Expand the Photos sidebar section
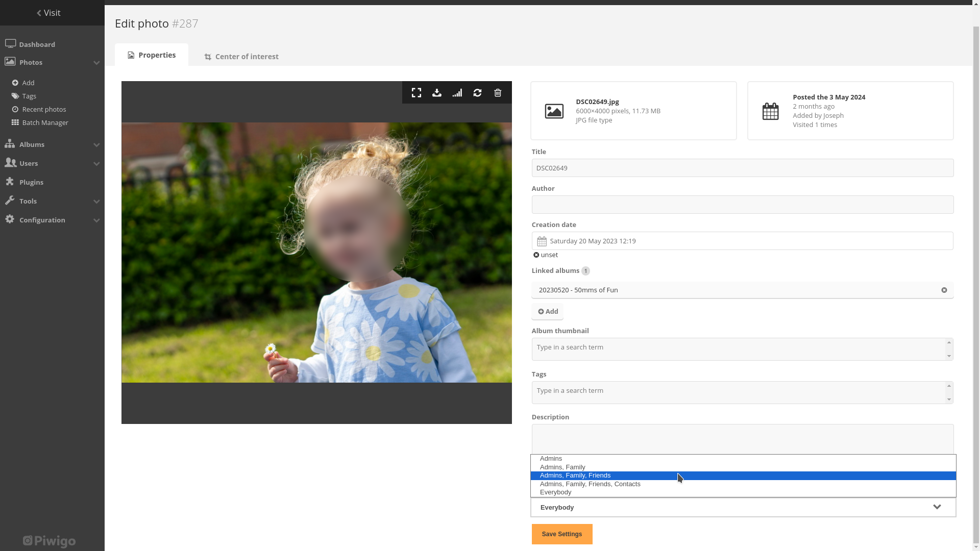 pos(96,63)
